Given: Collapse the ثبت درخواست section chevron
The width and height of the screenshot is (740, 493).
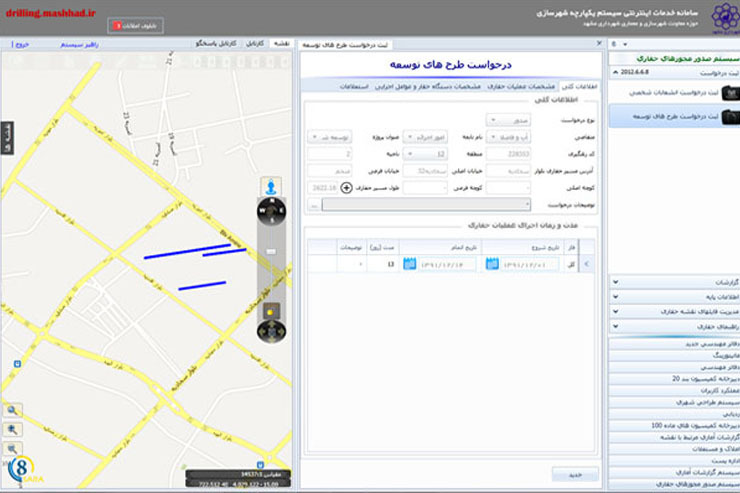Looking at the screenshot, I should (x=615, y=72).
